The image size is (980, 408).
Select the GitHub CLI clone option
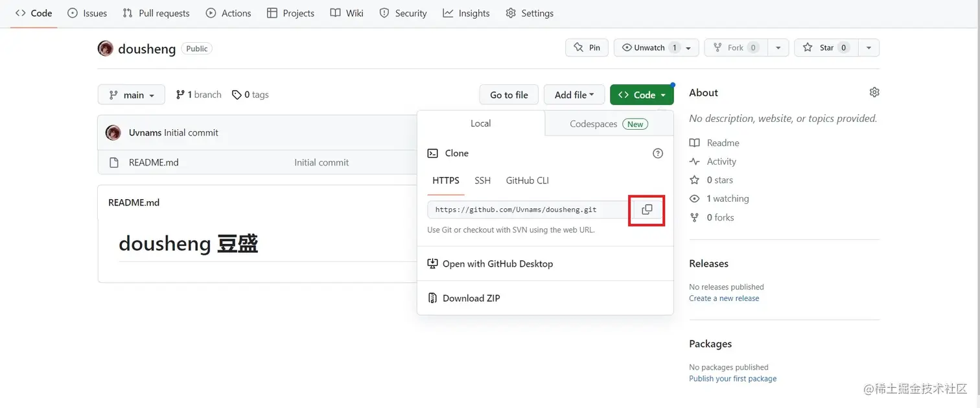tap(527, 181)
